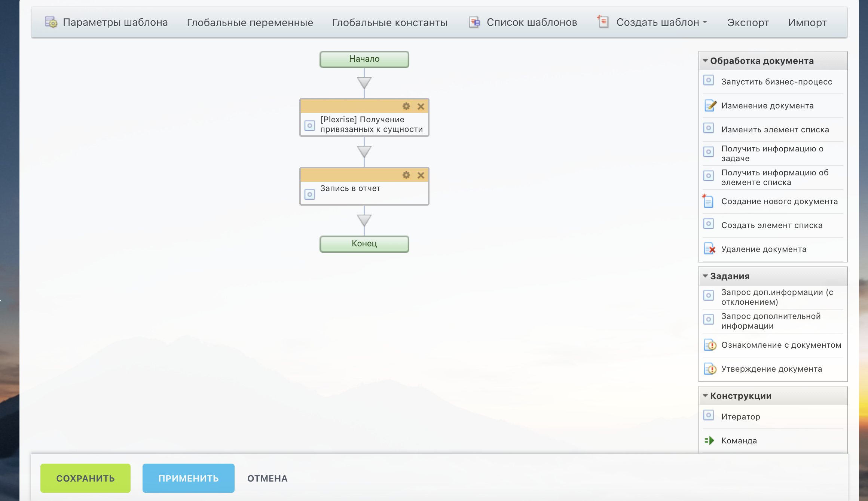This screenshot has height=501, width=868.
Task: Delete the Plexrise activity block with X
Action: click(x=421, y=107)
